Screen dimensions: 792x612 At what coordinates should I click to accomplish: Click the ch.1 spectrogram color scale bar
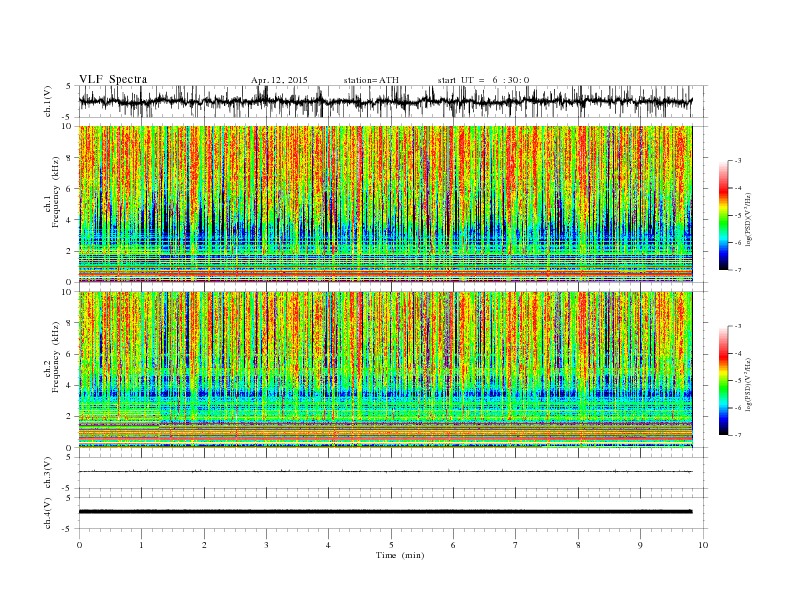coord(723,215)
